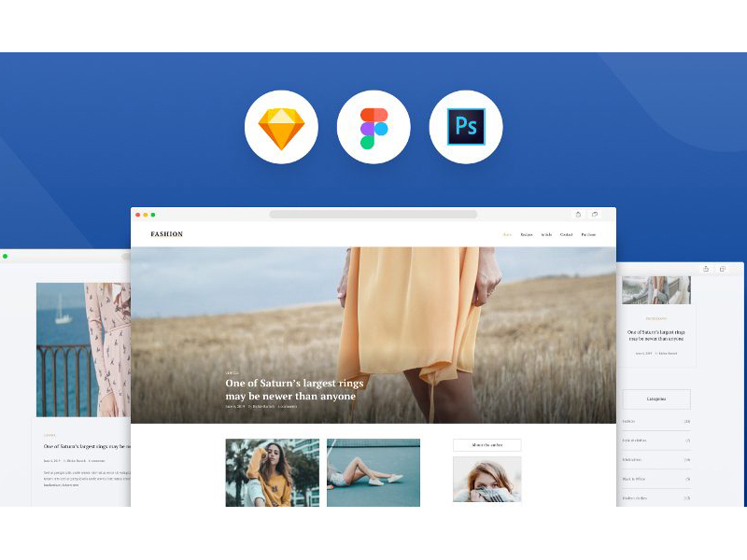Screen dimensions: 747x560
Task: Click the yellow minimize dot of center window
Action: point(146,215)
